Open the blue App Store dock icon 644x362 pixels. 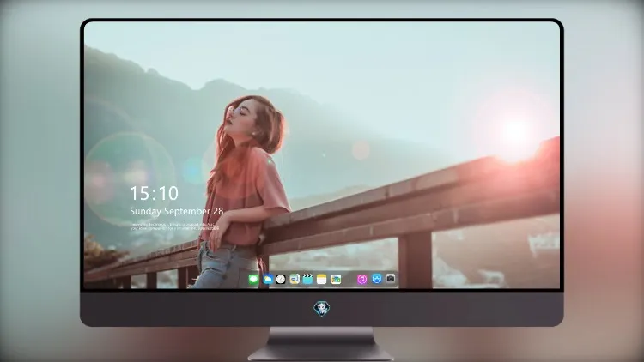click(x=377, y=279)
